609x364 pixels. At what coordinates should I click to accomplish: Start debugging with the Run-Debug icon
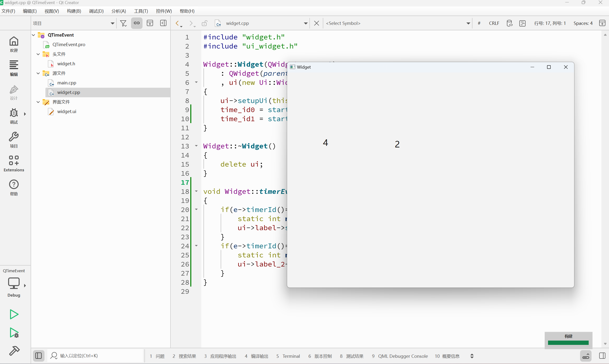[x=14, y=333]
